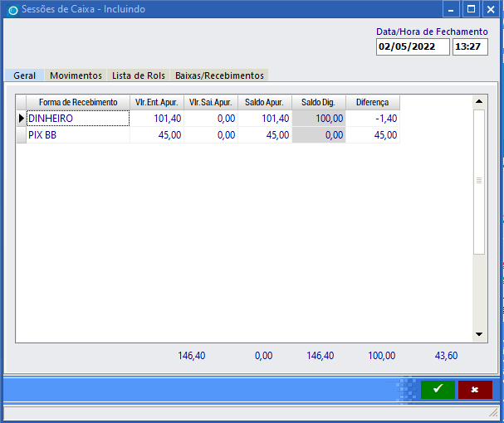This screenshot has height=423, width=504.
Task: Click the vertical scrollbar thumb
Action: (x=478, y=181)
